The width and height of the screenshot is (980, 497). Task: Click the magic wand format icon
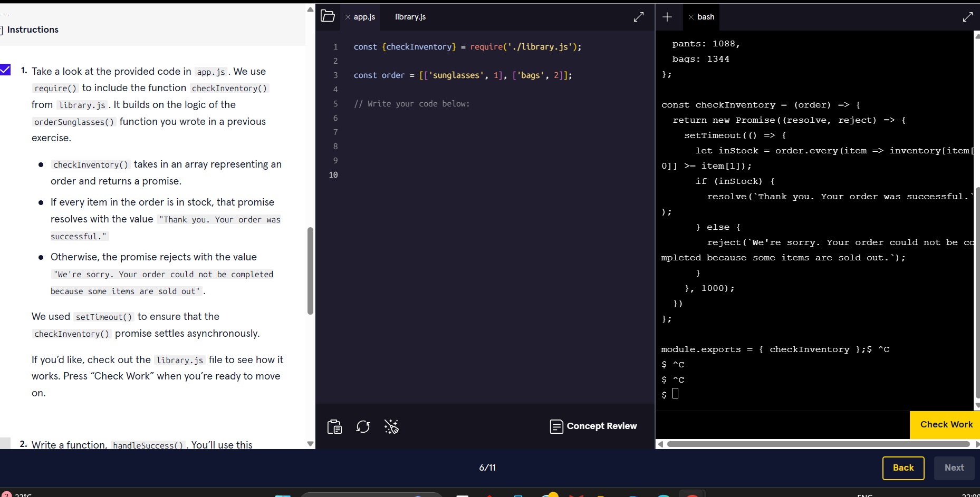[391, 426]
